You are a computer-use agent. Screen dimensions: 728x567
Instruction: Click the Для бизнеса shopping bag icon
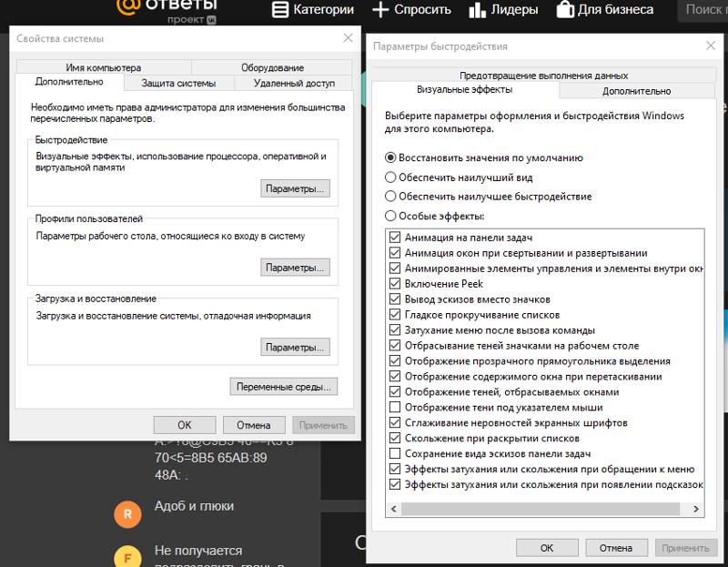point(564,10)
